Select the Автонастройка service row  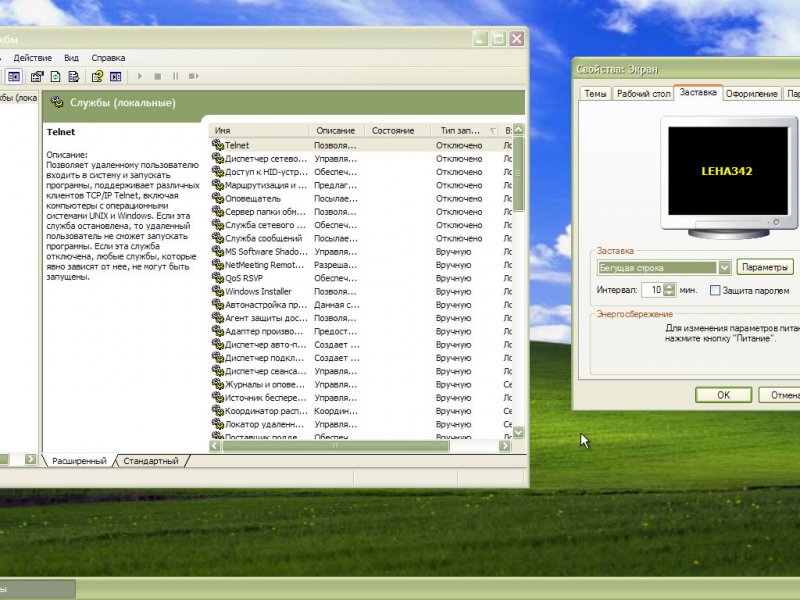[361, 304]
